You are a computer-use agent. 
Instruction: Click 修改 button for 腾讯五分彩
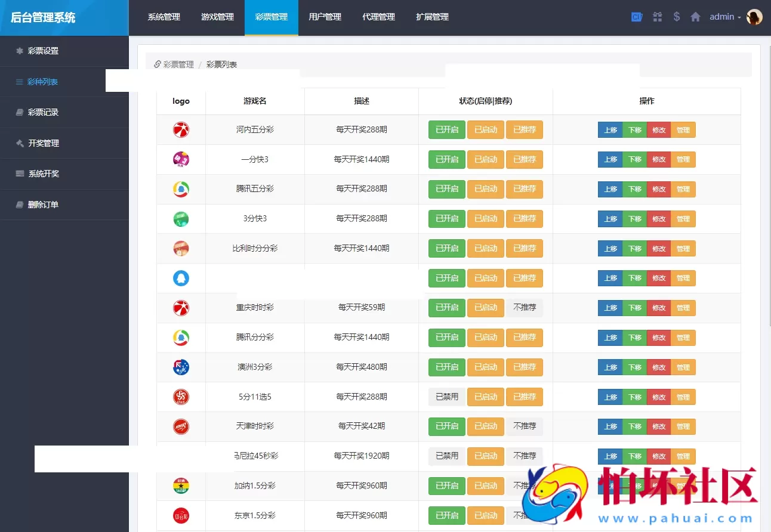coord(658,189)
